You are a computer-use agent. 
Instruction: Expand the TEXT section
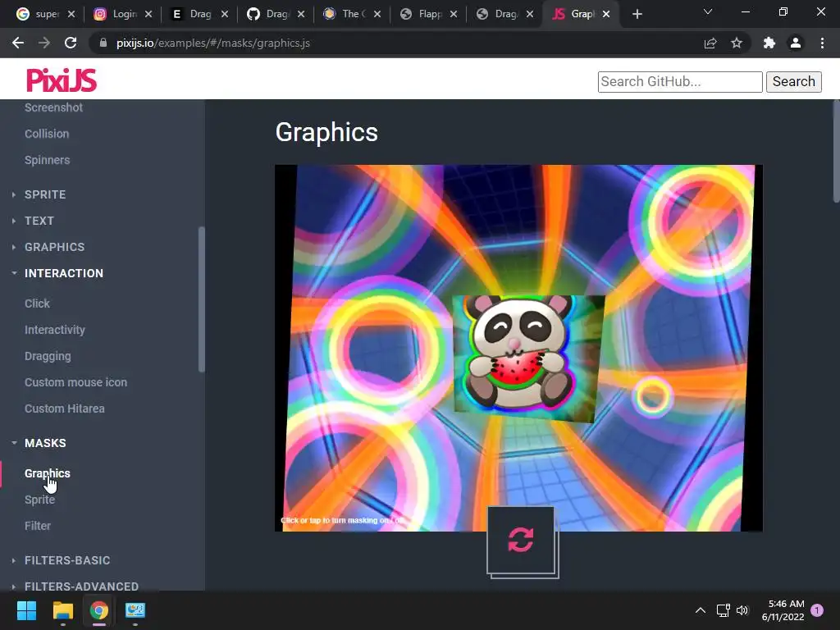(39, 221)
